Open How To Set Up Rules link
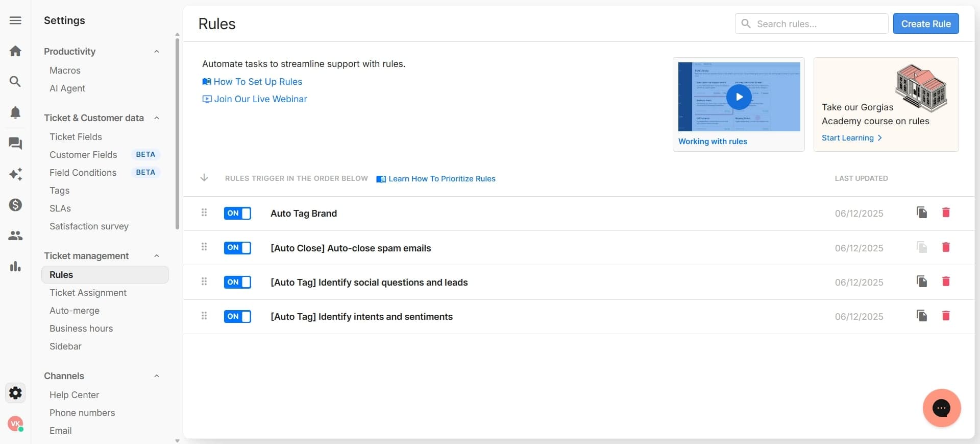This screenshot has width=980, height=444. [252, 82]
